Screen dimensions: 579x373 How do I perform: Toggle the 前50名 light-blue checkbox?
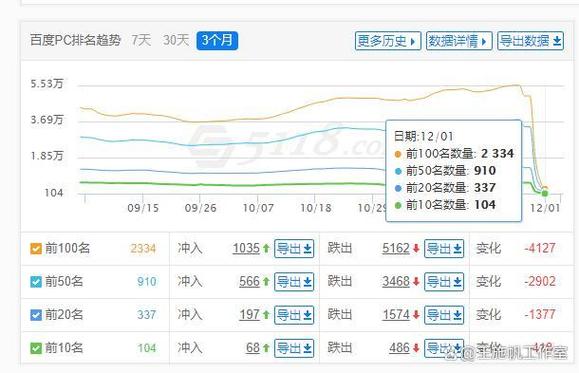point(36,282)
